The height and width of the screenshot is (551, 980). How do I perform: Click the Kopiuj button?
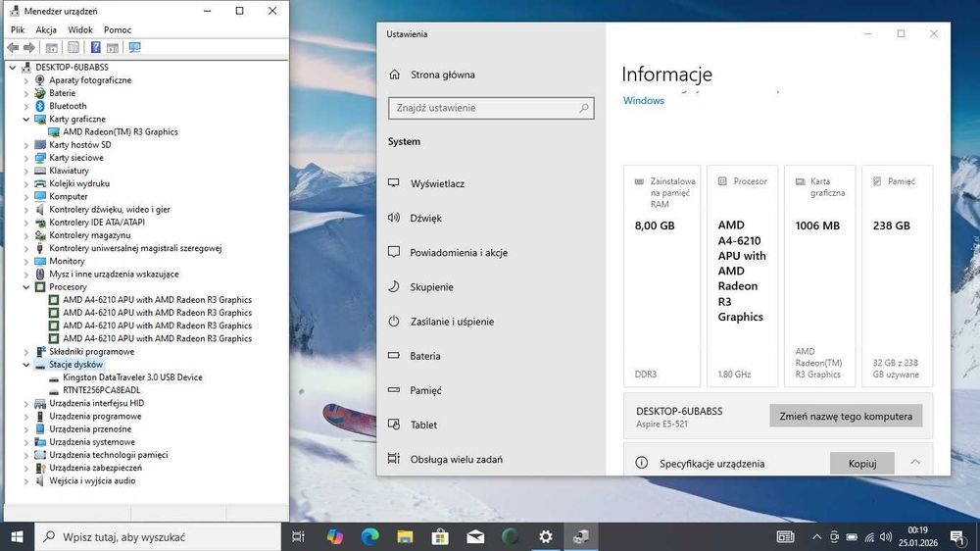[861, 464]
